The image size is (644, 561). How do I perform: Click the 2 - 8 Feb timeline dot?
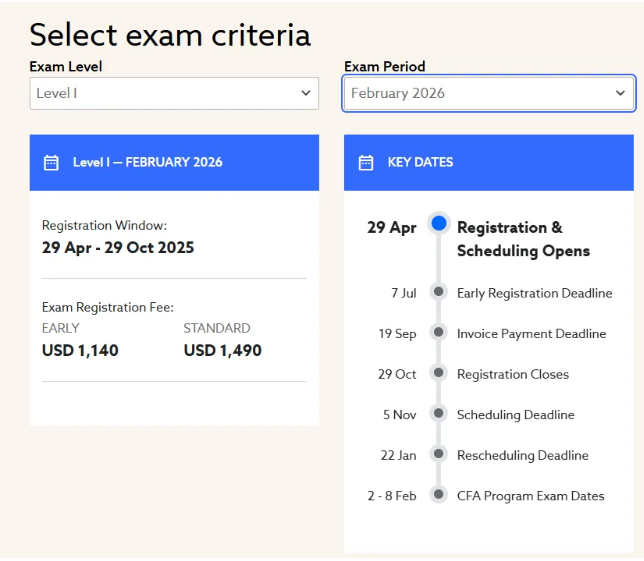click(x=438, y=495)
